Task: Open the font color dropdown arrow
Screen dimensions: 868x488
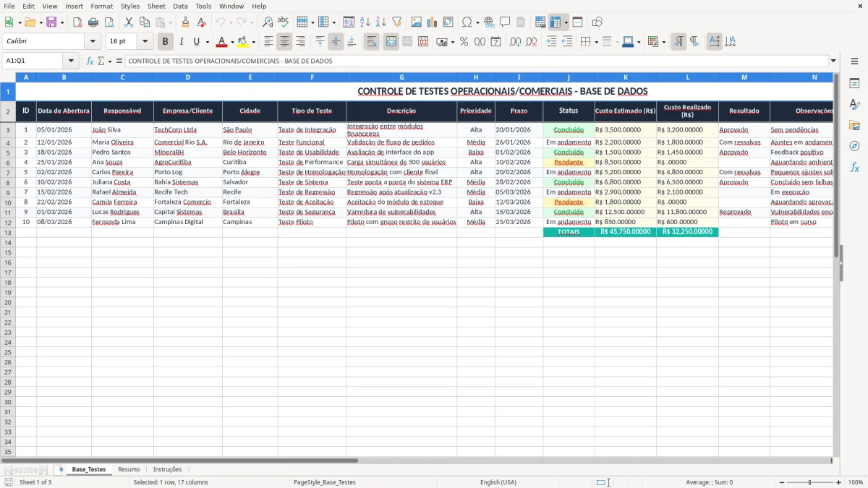Action: tap(232, 42)
